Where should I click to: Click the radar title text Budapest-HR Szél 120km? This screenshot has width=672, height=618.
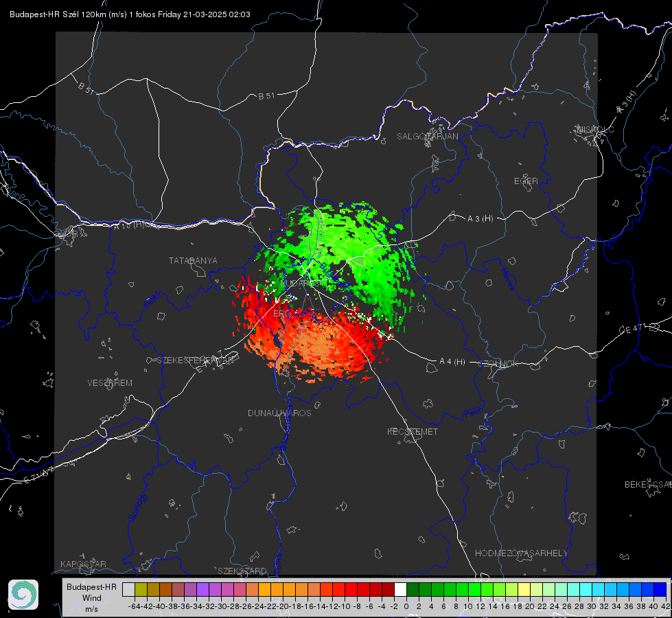coord(58,14)
